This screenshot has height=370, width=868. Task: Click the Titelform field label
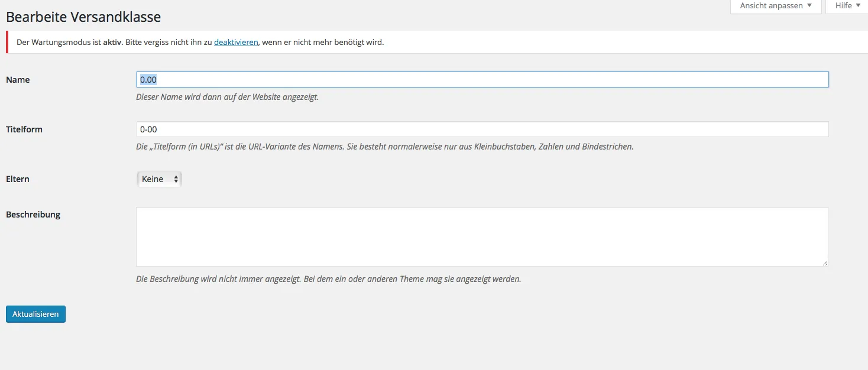(24, 129)
